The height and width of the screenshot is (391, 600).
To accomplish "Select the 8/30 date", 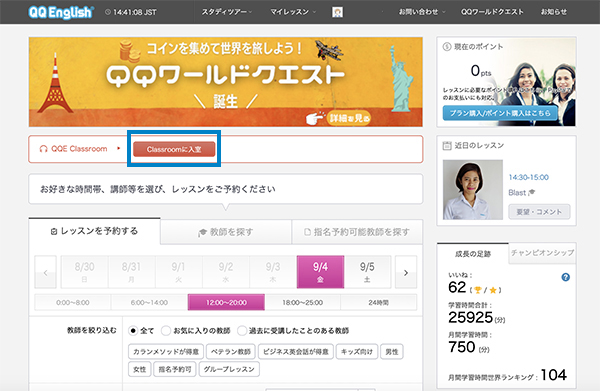I will [85, 272].
